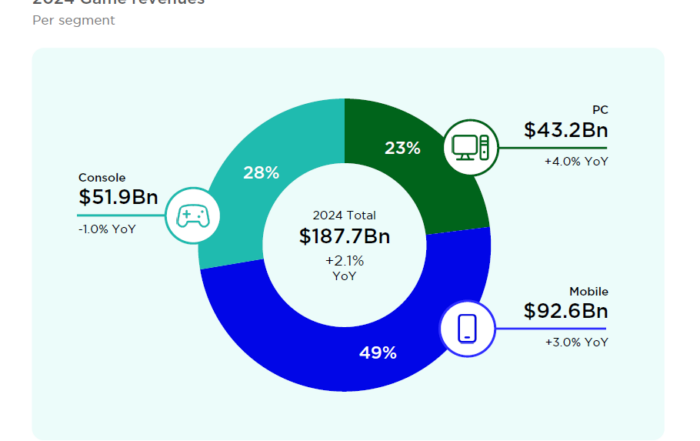This screenshot has width=700, height=441.
Task: Click the $92.6Bn Mobile revenue figure
Action: pos(565,311)
